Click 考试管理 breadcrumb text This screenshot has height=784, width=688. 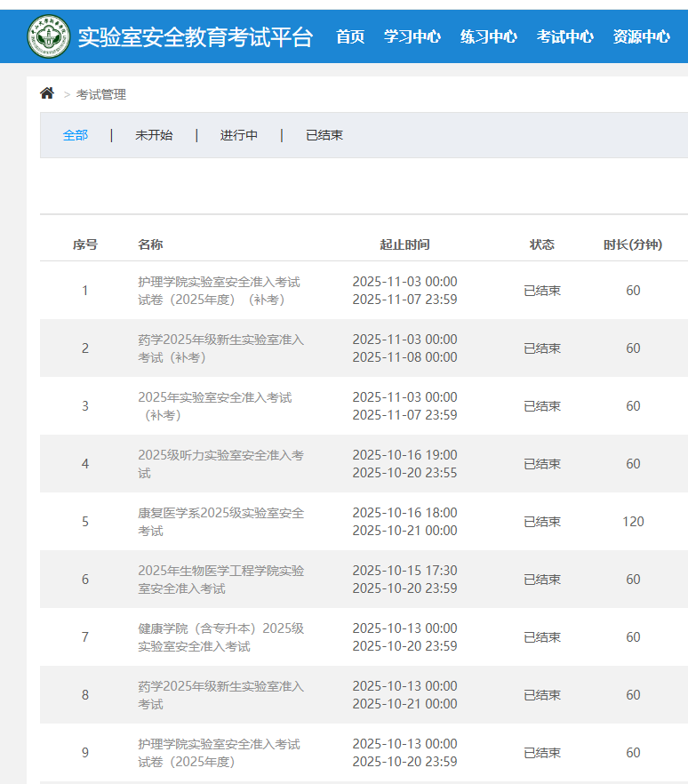(x=101, y=94)
